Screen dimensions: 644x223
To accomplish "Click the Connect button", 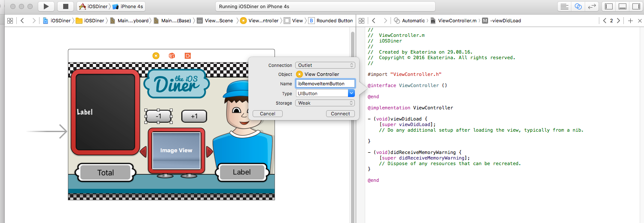I will (x=340, y=114).
